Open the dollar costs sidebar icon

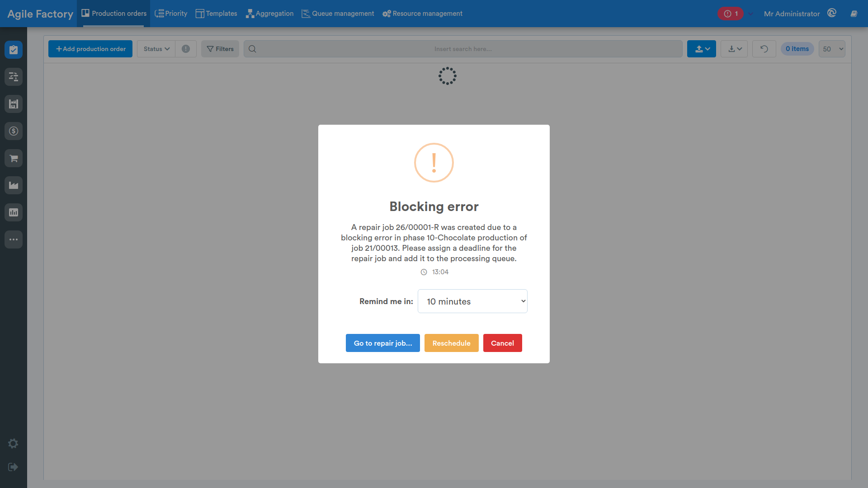click(14, 131)
